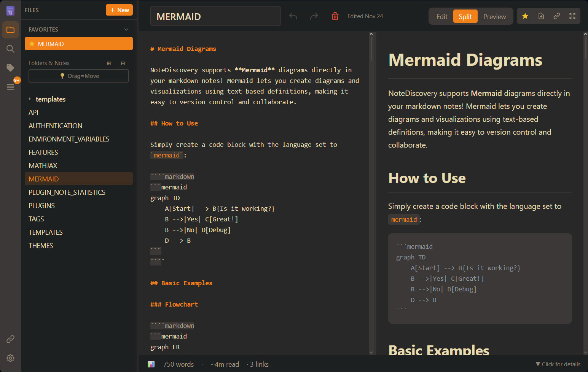Create a note with the New button
588x372 pixels.
pos(119,10)
